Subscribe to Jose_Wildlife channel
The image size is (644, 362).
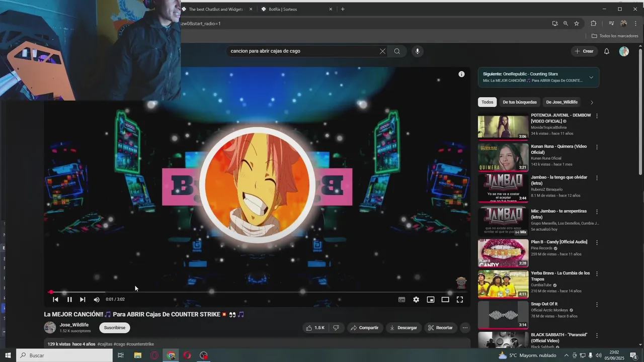point(115,328)
